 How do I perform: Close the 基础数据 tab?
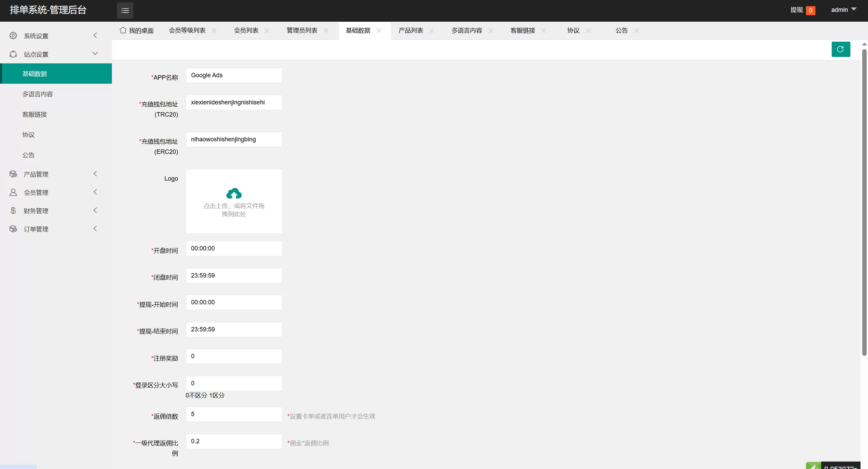coord(379,30)
